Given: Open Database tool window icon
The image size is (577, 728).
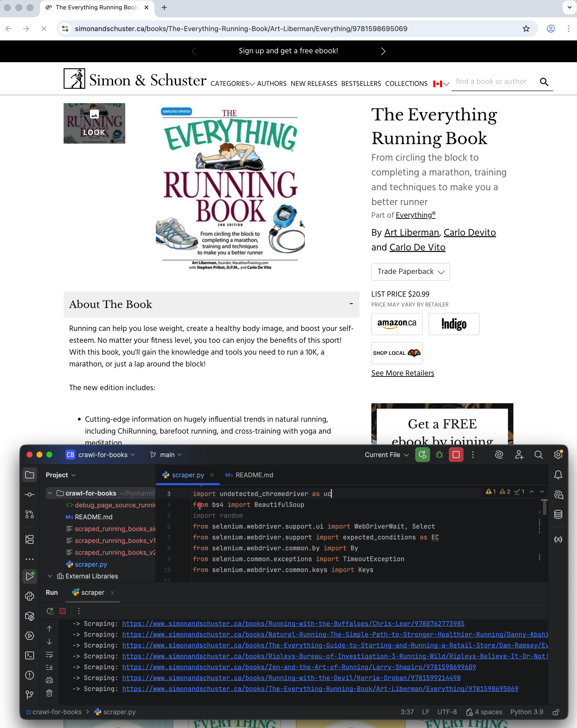Looking at the screenshot, I should click(558, 514).
